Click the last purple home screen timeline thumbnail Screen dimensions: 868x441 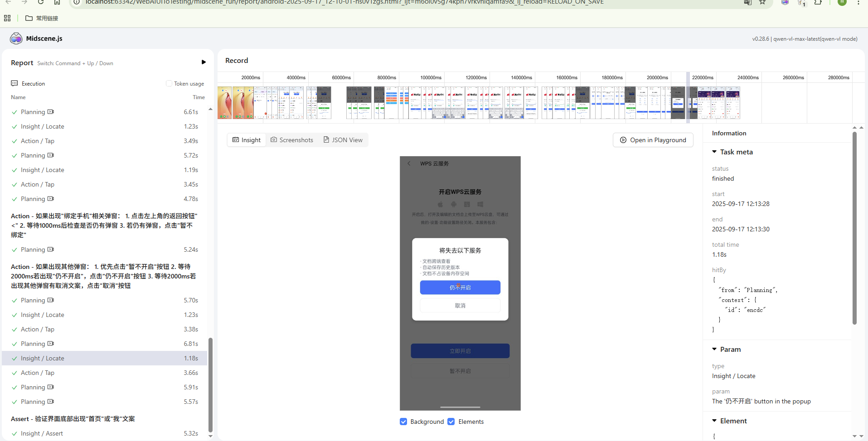[733, 103]
